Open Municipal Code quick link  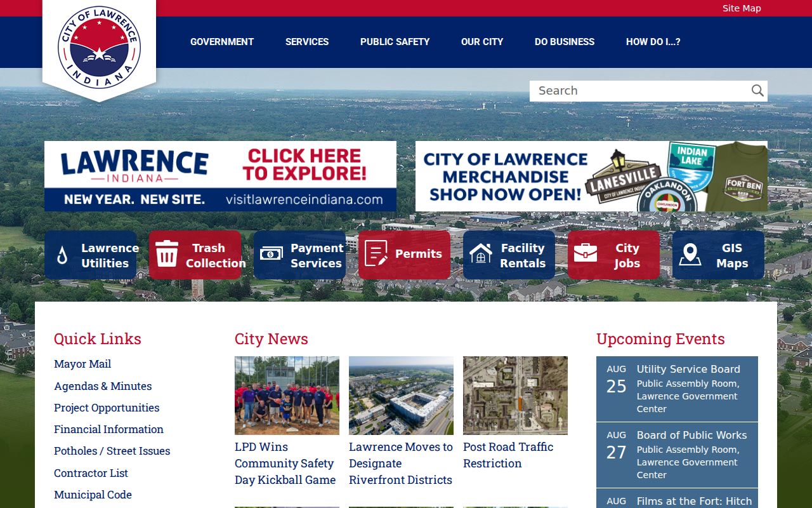[93, 495]
